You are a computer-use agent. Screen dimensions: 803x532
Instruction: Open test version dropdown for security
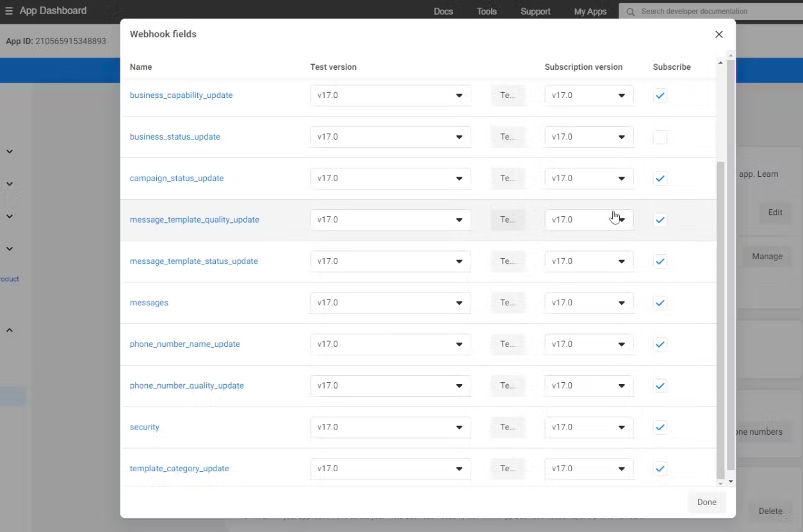point(391,427)
